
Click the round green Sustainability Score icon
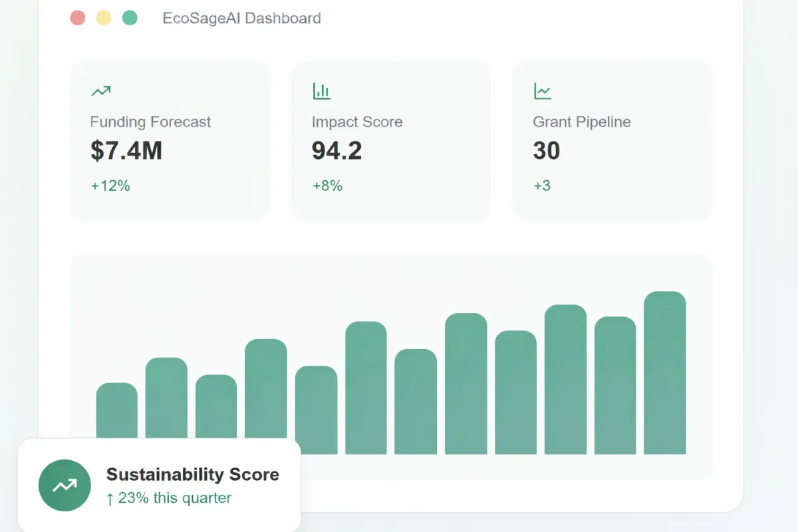[65, 485]
